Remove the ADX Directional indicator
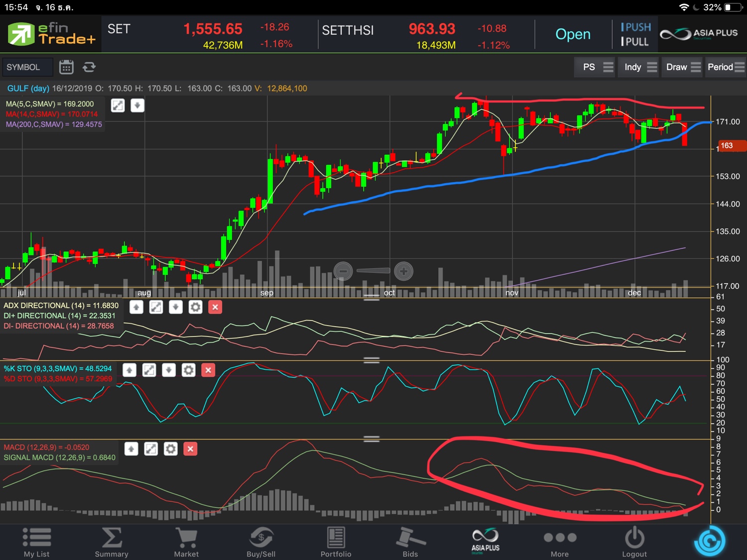 point(215,307)
